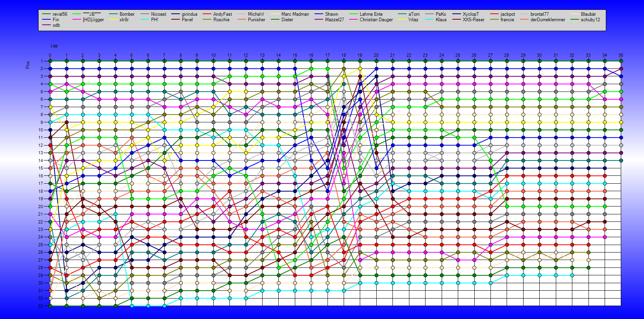Select position 15 axis label

[41, 168]
